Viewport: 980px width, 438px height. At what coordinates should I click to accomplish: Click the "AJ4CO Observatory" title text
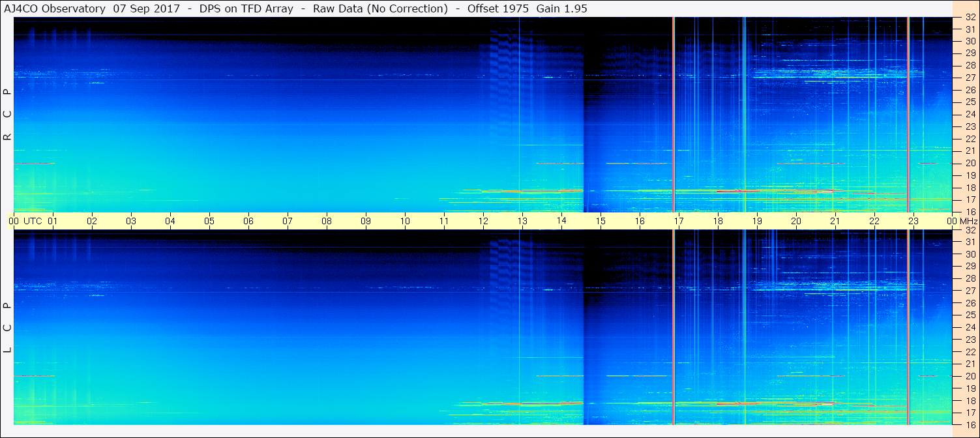coord(54,8)
